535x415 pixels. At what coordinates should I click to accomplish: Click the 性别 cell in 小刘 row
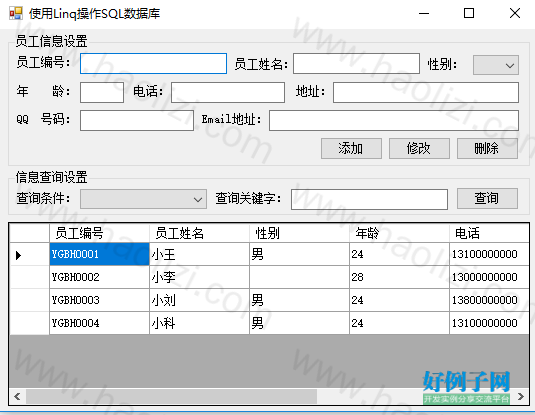point(299,300)
